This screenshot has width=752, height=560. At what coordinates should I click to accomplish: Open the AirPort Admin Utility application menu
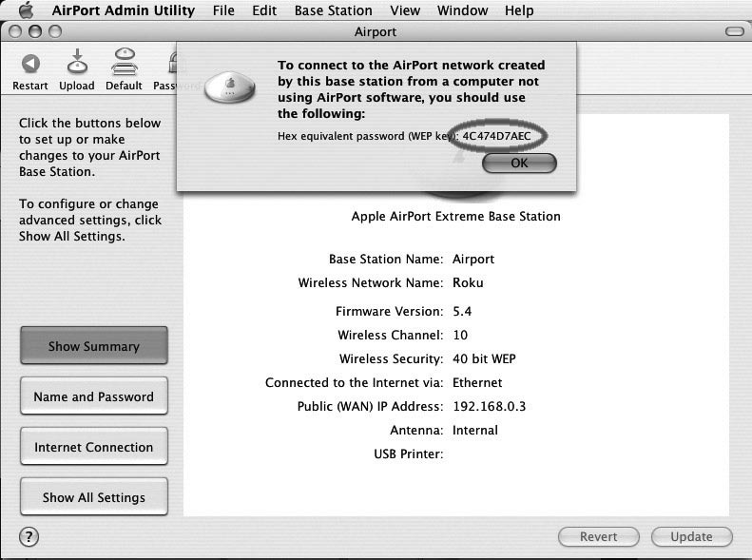(x=123, y=10)
